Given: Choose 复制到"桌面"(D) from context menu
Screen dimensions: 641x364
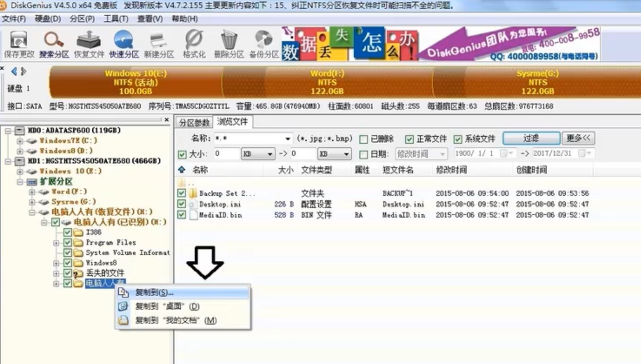Looking at the screenshot, I should click(x=167, y=306).
